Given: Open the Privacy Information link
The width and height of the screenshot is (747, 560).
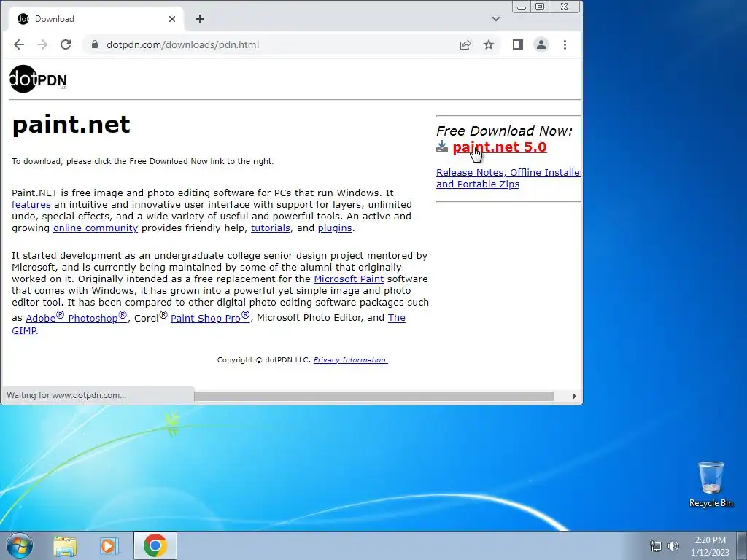Looking at the screenshot, I should [x=351, y=360].
